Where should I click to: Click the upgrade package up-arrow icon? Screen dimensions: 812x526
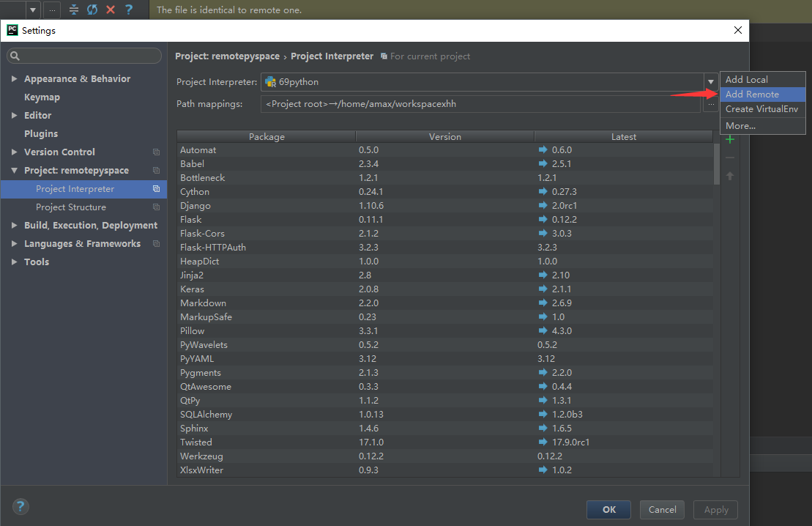(730, 177)
